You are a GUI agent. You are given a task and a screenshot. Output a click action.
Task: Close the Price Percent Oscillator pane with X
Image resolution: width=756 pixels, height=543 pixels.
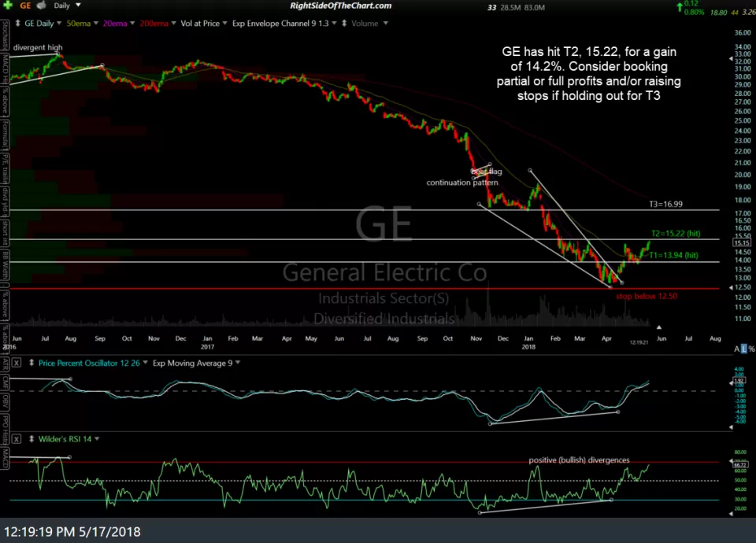point(17,363)
